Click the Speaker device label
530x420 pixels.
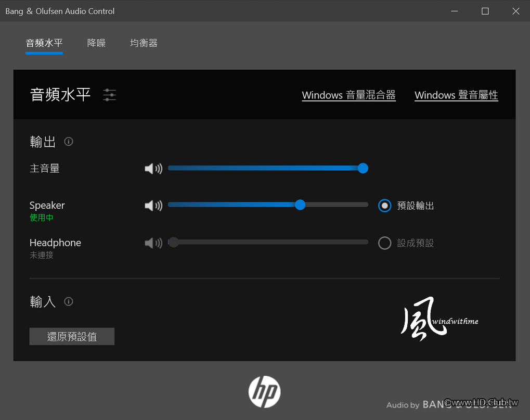47,205
